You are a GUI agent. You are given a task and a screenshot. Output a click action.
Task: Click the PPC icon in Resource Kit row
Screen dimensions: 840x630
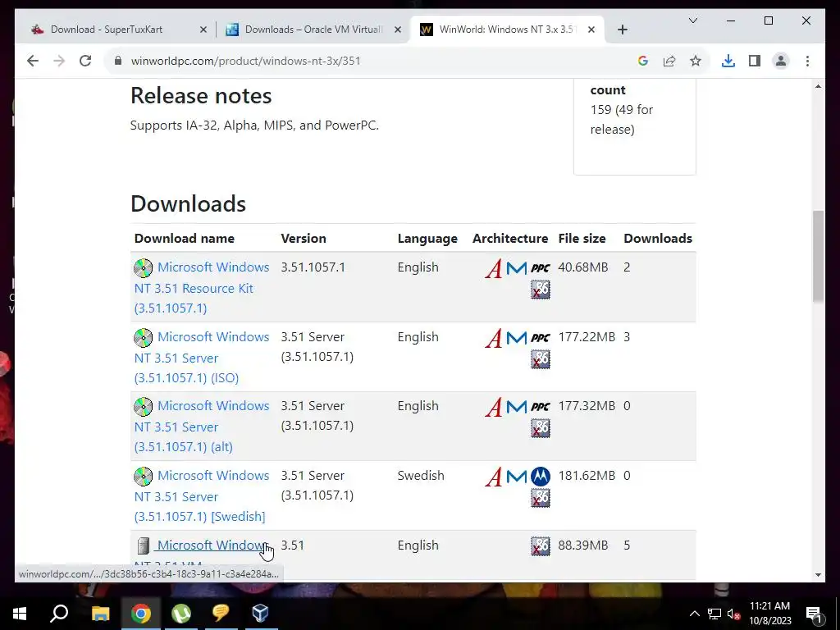pyautogui.click(x=541, y=268)
